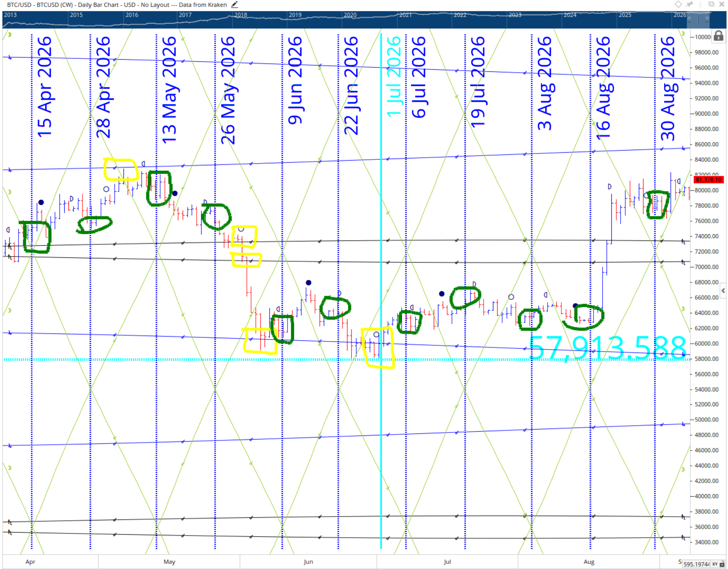Click the 595.19744 value field

[696, 564]
